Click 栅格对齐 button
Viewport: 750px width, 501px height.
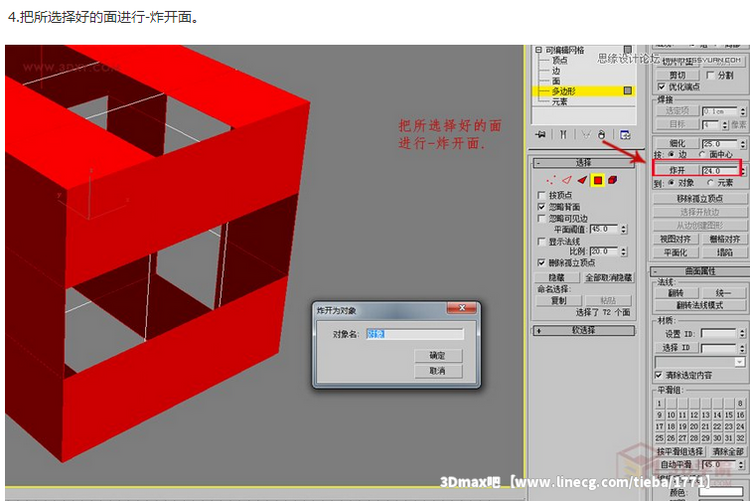[x=724, y=238]
